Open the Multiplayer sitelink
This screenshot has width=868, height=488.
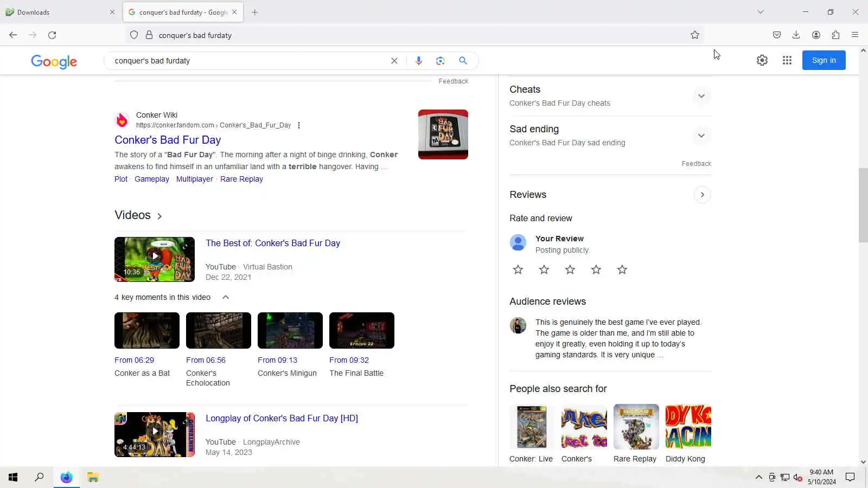[195, 179]
